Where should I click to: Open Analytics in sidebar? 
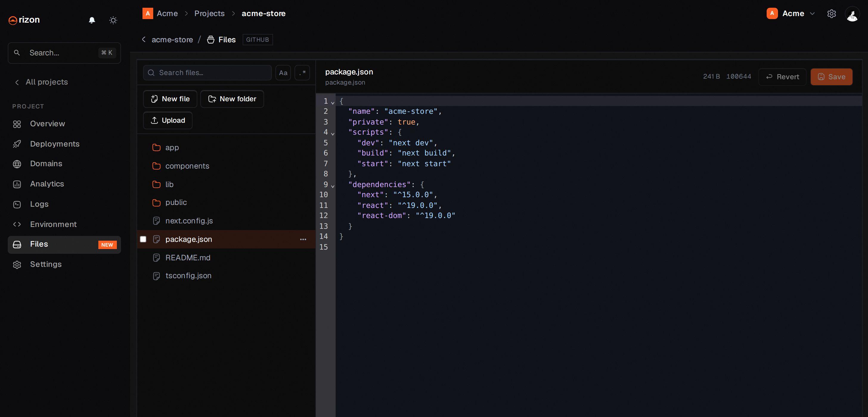coord(64,184)
